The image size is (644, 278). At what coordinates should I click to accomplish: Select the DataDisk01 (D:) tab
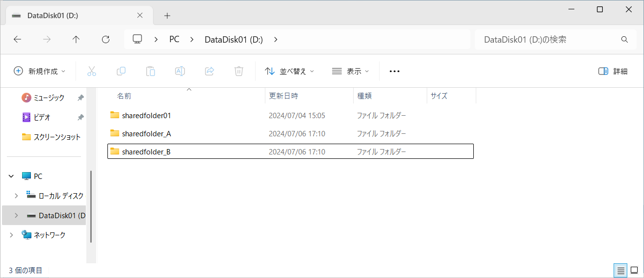(79, 16)
